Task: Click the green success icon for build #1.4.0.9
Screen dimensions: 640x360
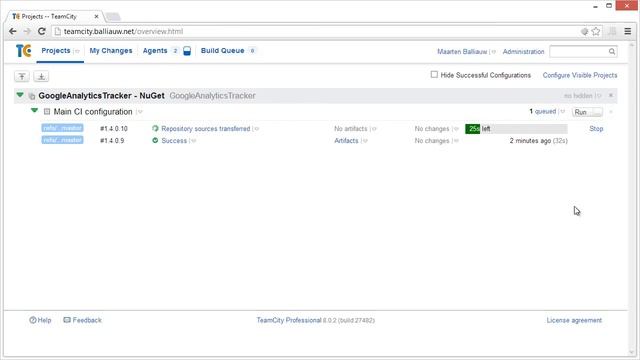Action: 155,140
